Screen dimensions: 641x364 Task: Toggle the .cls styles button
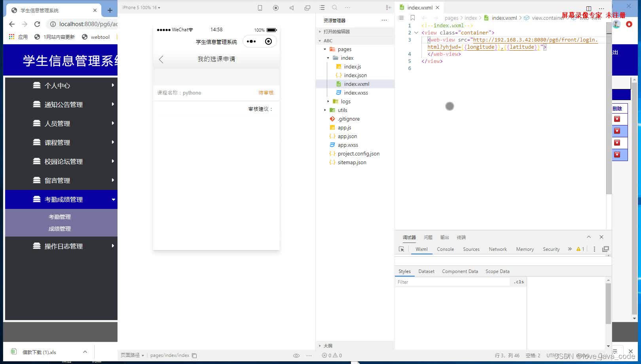click(519, 282)
